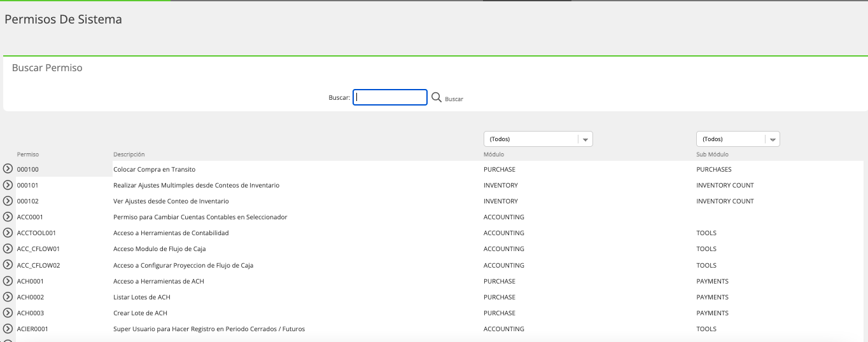Select permission code ACH0003

coord(31,313)
